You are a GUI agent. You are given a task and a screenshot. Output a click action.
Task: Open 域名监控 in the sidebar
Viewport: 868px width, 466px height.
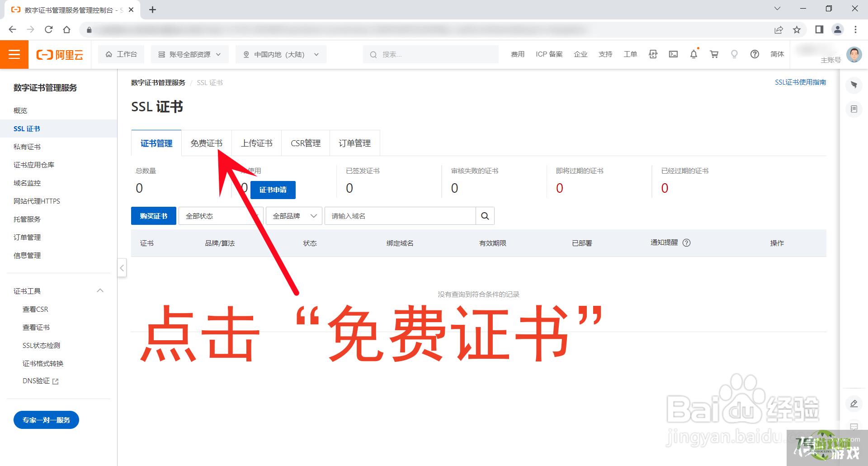point(27,183)
